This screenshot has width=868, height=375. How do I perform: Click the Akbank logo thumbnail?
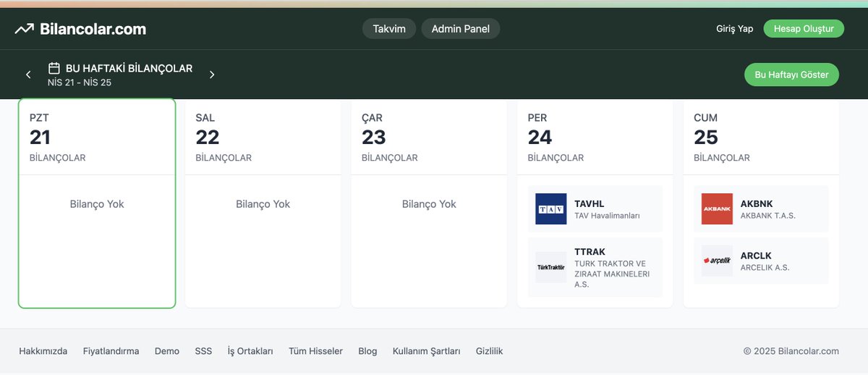[x=717, y=208]
